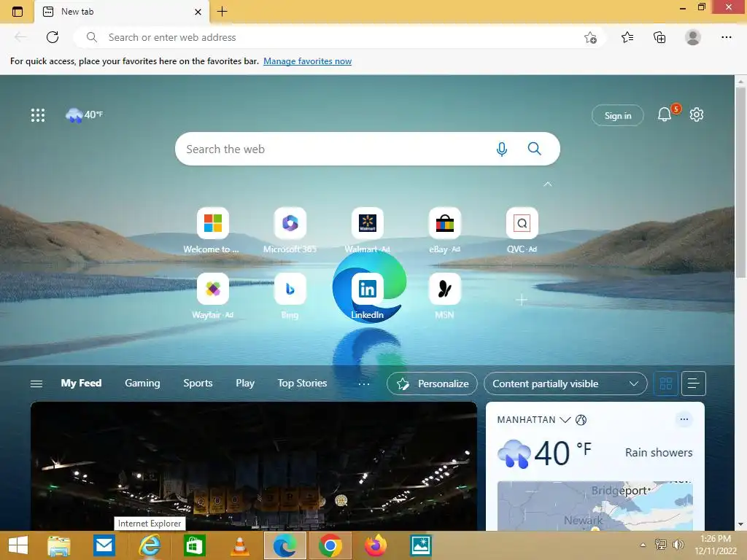Image resolution: width=747 pixels, height=560 pixels.
Task: Click the profile avatar icon
Action: click(693, 37)
